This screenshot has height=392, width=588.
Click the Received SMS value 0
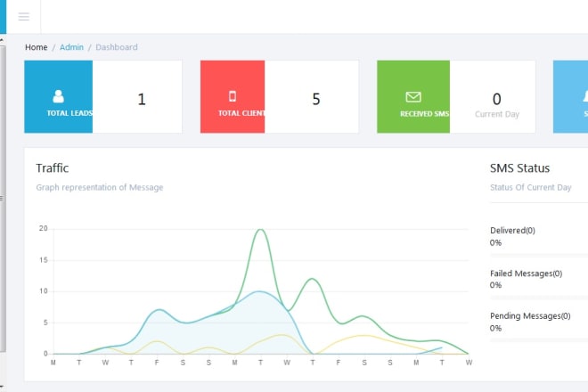497,100
